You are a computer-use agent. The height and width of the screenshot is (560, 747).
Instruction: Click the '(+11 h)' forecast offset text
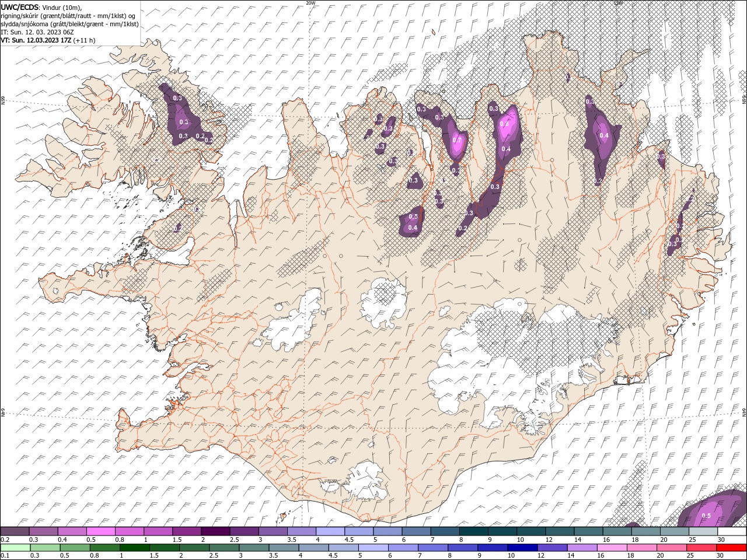(x=85, y=40)
